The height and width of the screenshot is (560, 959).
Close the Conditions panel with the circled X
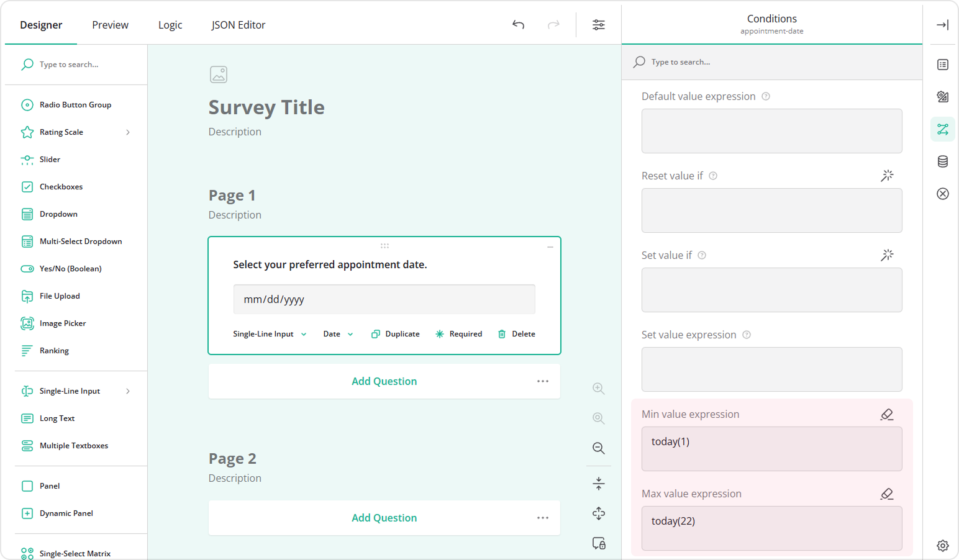pyautogui.click(x=942, y=193)
